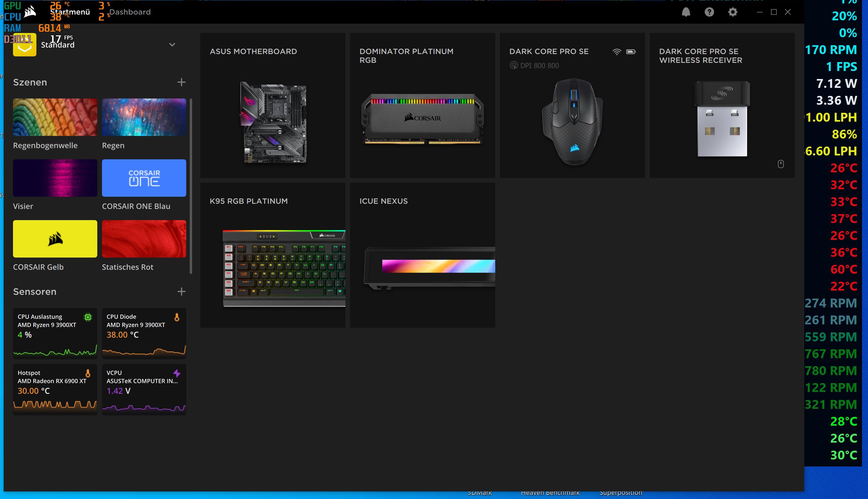868x499 pixels.
Task: Apply the CORSAIR ONE Blau scene
Action: coord(144,178)
